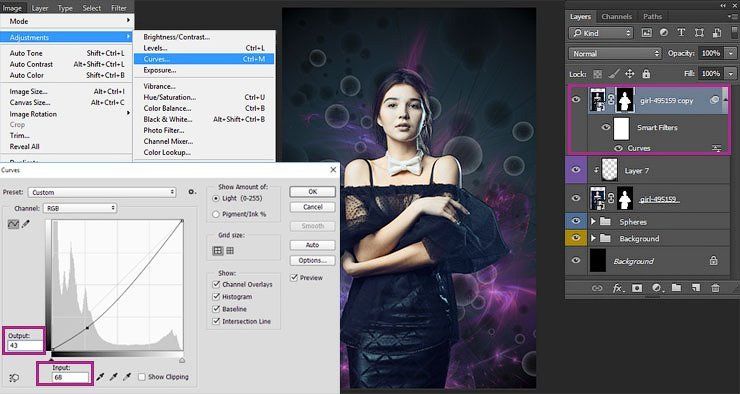Activate the on-image adjustment hand tool
Image resolution: width=740 pixels, height=394 pixels.
pyautogui.click(x=15, y=377)
